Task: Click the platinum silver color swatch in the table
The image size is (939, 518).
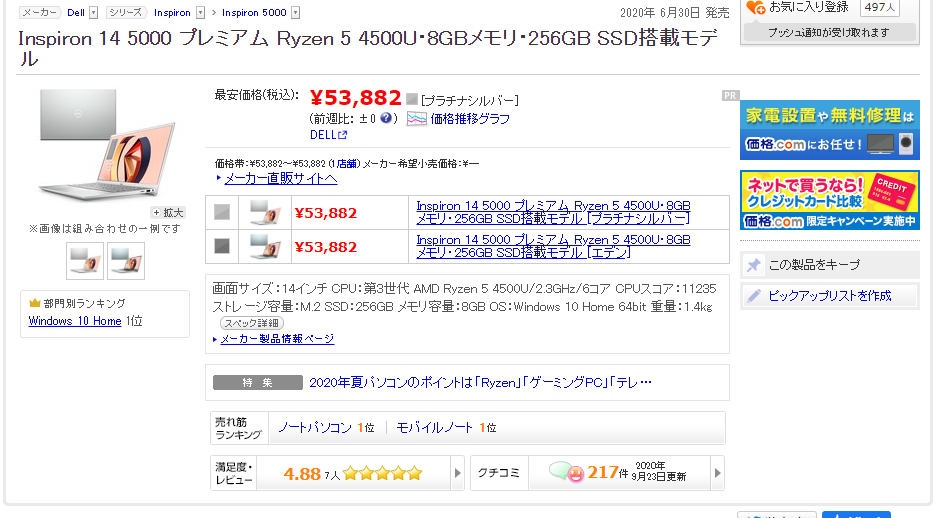Action: 222,212
